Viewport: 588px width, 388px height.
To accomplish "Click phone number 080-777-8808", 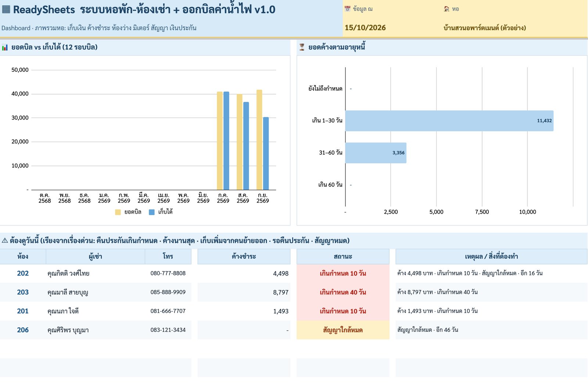I will [x=168, y=273].
